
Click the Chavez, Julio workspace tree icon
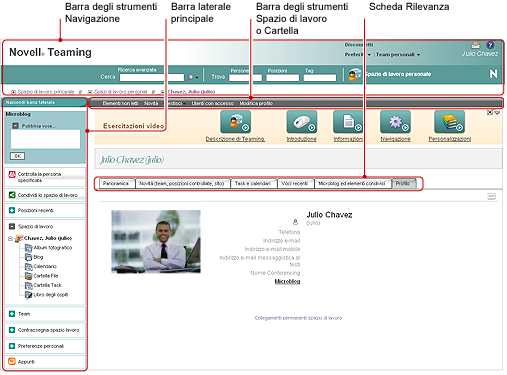19,238
